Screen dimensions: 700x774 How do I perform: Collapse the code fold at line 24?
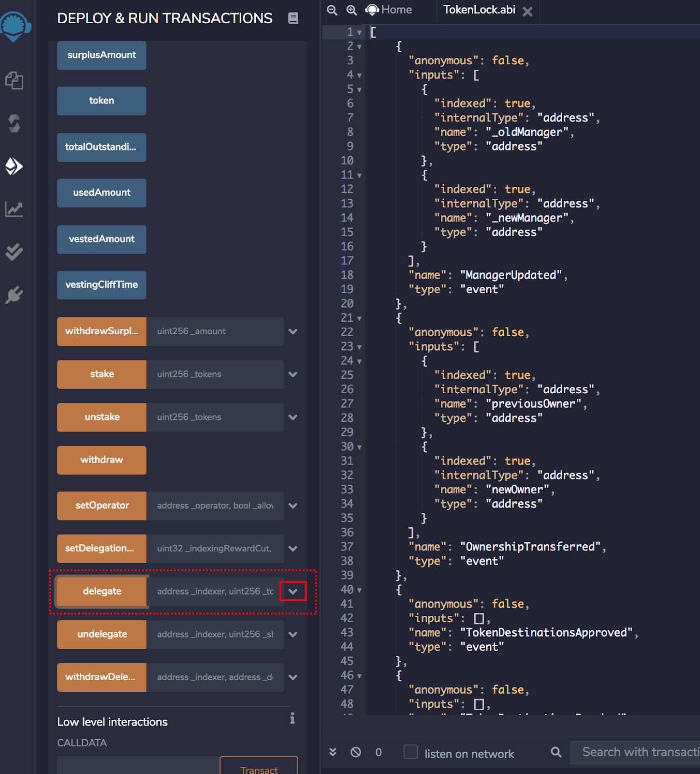pyautogui.click(x=359, y=361)
